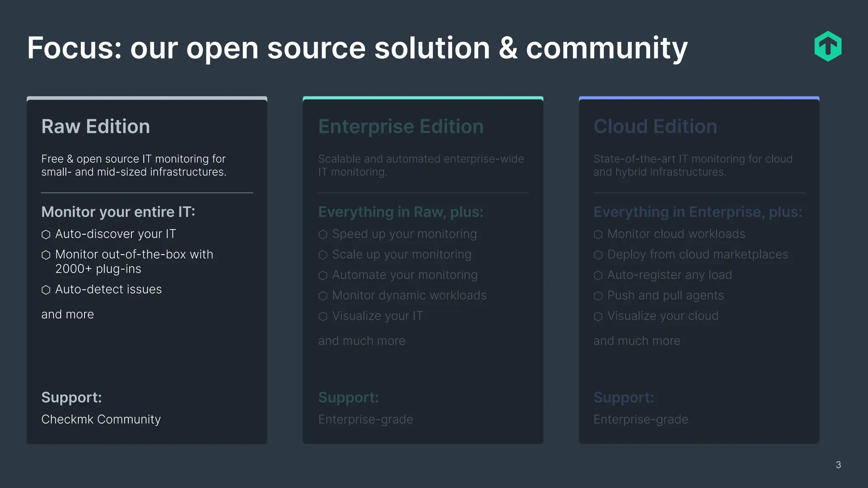Viewport: 868px width, 488px height.
Task: Click 'Everything in Enterprise, plus:' subheading
Action: pyautogui.click(x=698, y=212)
